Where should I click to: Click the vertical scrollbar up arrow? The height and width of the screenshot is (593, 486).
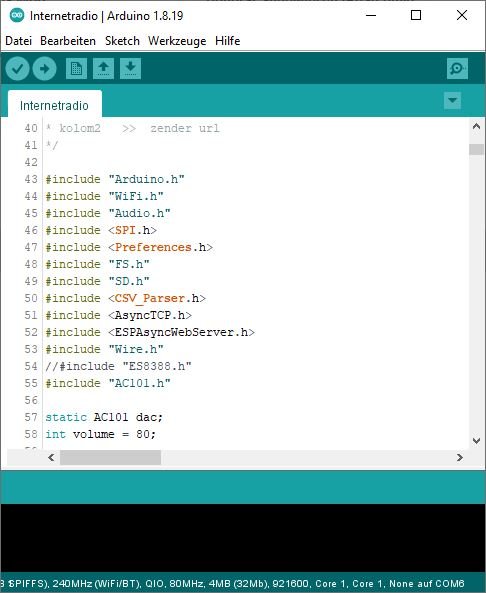tap(477, 126)
